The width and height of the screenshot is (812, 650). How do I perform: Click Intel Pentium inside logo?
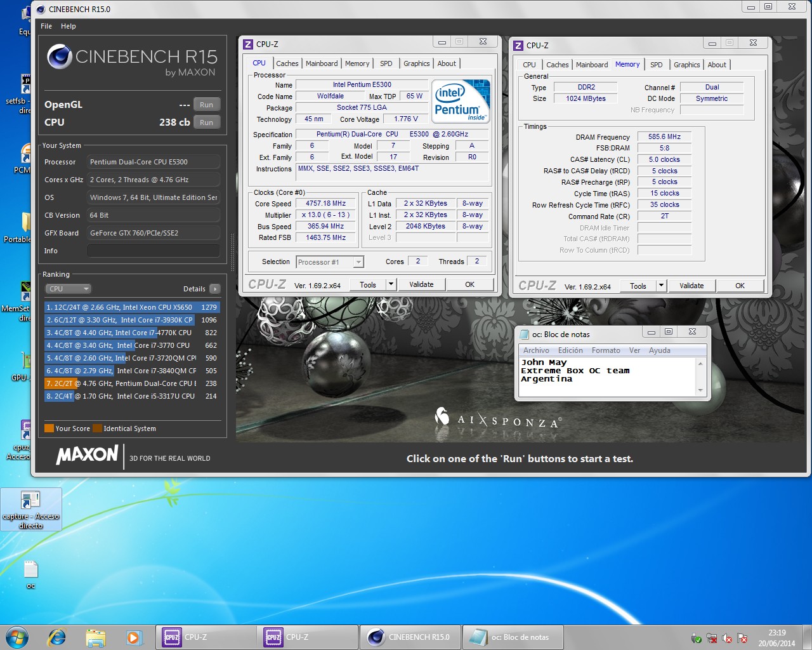tap(461, 101)
